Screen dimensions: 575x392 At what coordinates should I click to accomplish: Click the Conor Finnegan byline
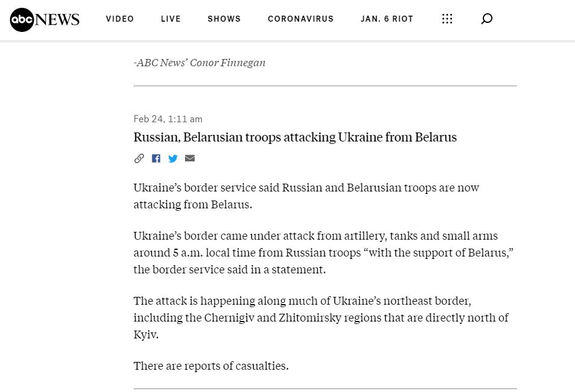coord(200,63)
